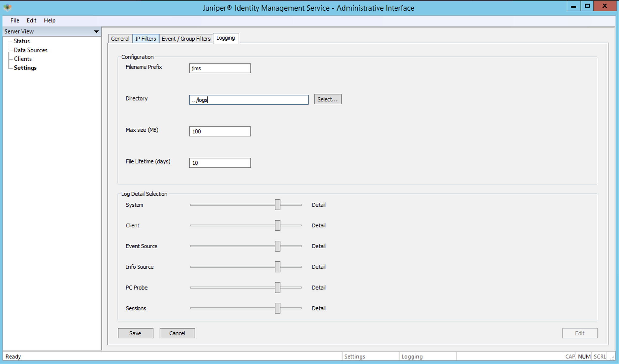Click the Log Detail Selection group label
This screenshot has width=619, height=364.
click(144, 194)
